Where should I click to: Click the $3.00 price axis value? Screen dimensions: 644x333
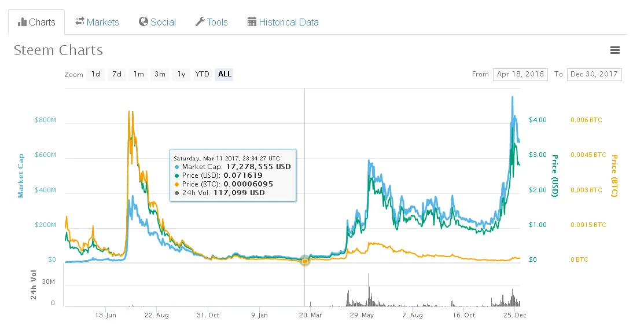[x=538, y=155]
